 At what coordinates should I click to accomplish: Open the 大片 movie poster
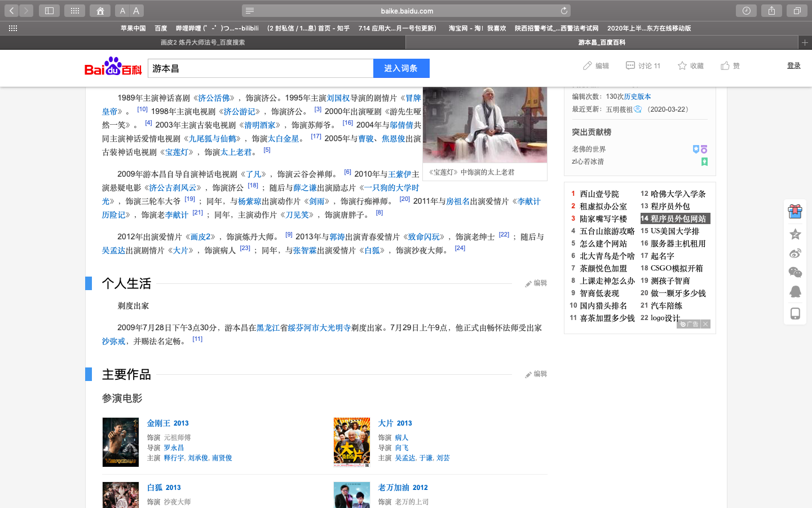click(x=352, y=442)
